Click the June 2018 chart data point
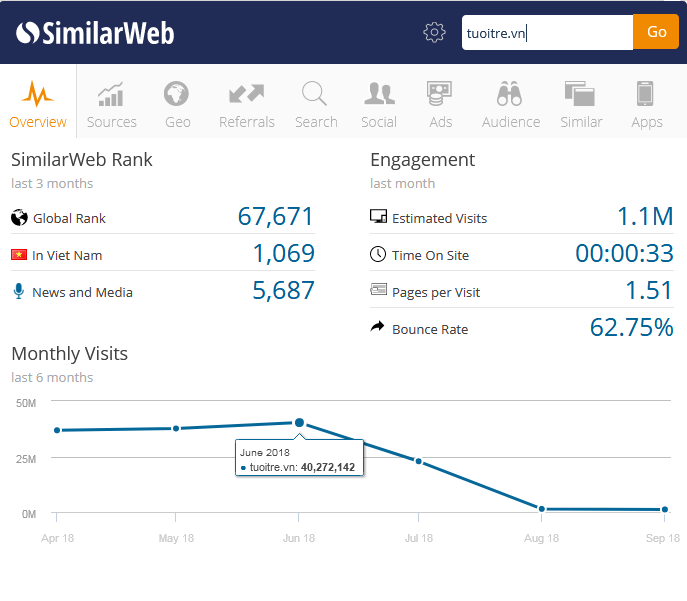This screenshot has width=687, height=601. pos(299,423)
